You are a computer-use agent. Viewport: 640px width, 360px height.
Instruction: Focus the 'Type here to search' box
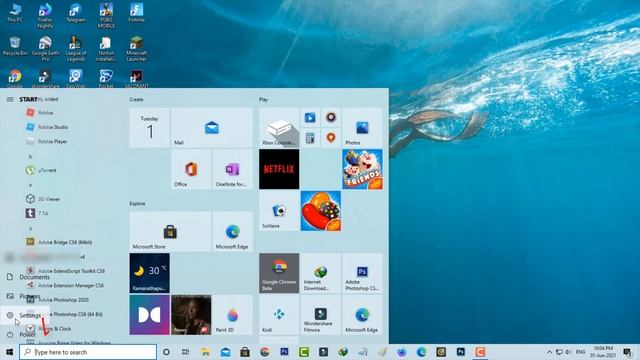[x=88, y=352]
